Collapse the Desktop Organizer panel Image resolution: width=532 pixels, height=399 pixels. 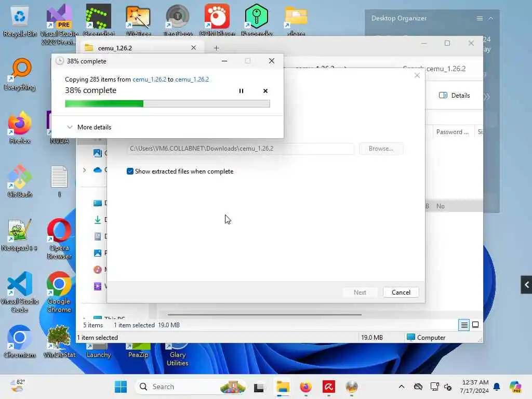click(491, 18)
